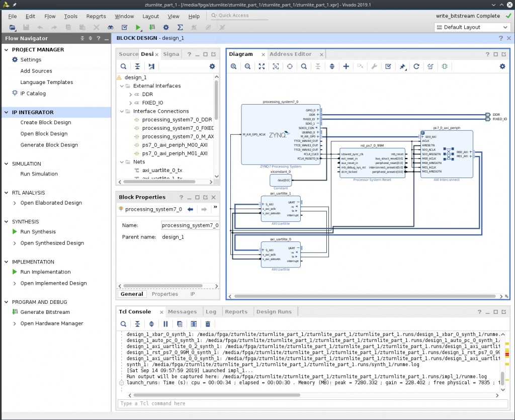Expand Open Synthesized Design

[15, 243]
